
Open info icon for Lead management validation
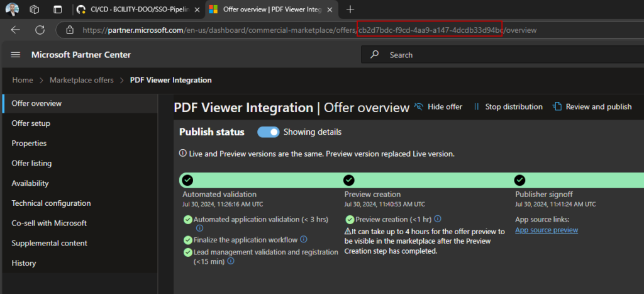coord(231,261)
